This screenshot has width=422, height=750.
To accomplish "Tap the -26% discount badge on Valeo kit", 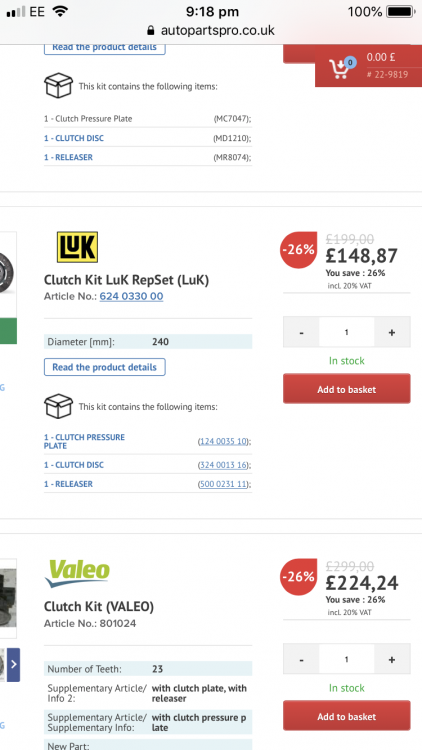I will (x=298, y=577).
